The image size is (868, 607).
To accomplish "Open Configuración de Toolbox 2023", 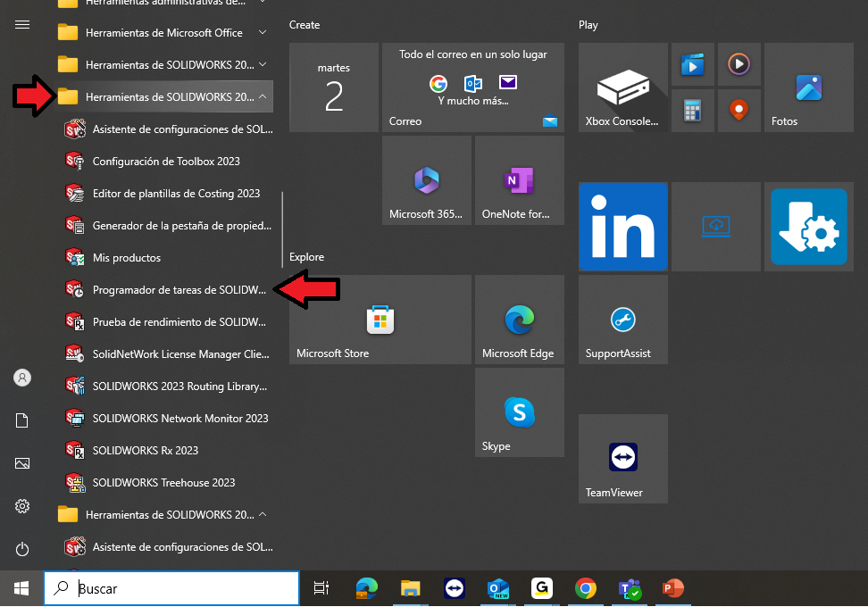I will pyautogui.click(x=165, y=161).
